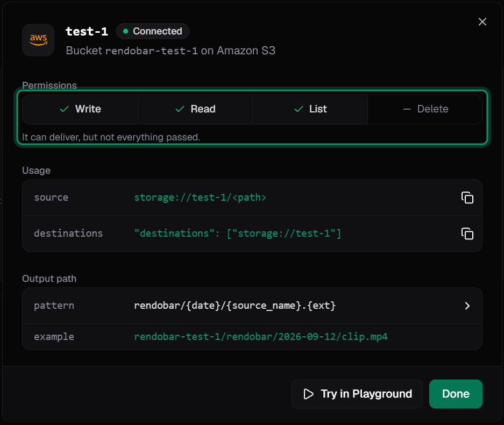Screen dimensions: 504x425
Task: Click the rendobar/{date}/{source_name}.{ext} pattern
Action: (235, 306)
